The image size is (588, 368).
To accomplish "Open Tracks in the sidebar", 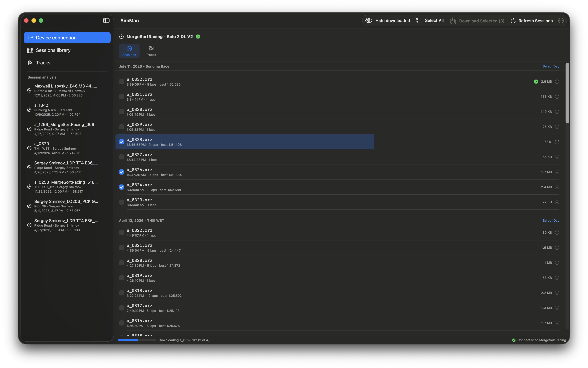I will coord(67,63).
